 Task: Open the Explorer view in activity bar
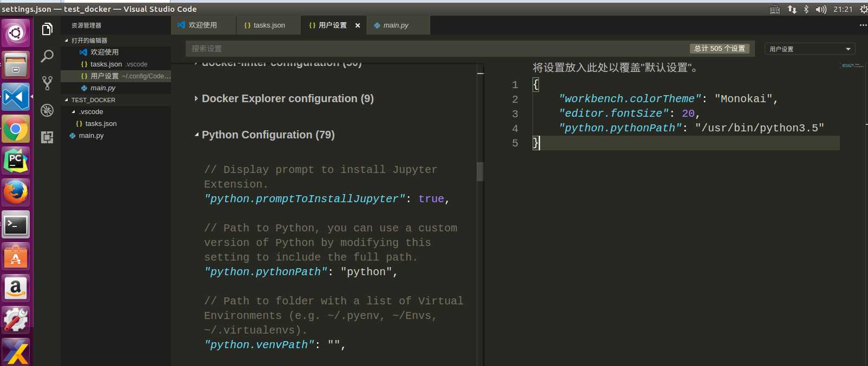pos(47,29)
